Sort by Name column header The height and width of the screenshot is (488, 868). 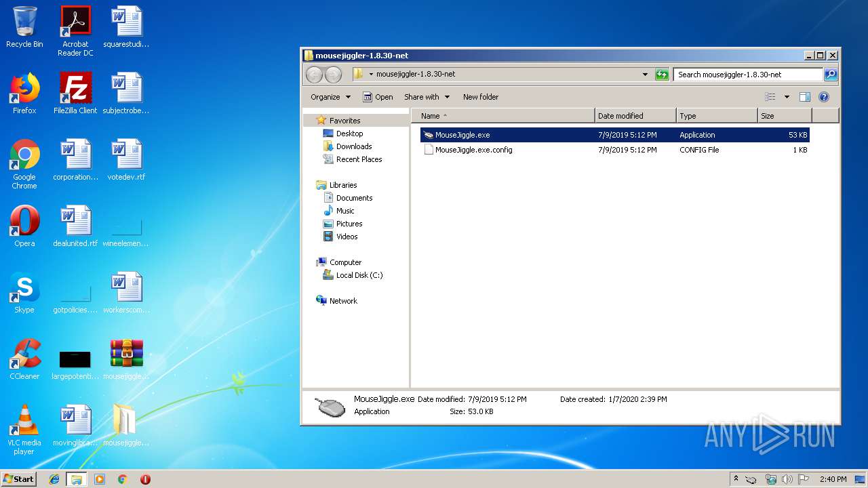point(503,116)
